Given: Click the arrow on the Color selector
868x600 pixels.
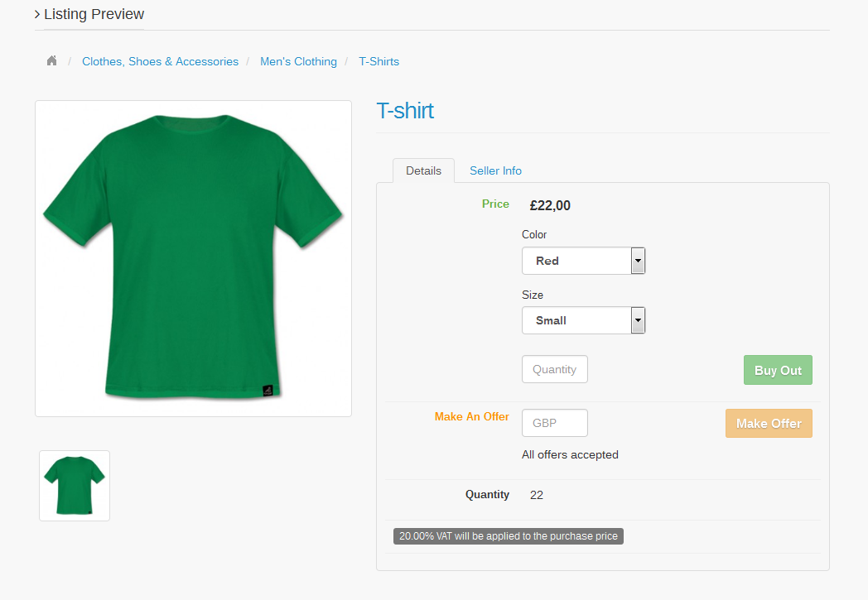Looking at the screenshot, I should click(x=638, y=261).
